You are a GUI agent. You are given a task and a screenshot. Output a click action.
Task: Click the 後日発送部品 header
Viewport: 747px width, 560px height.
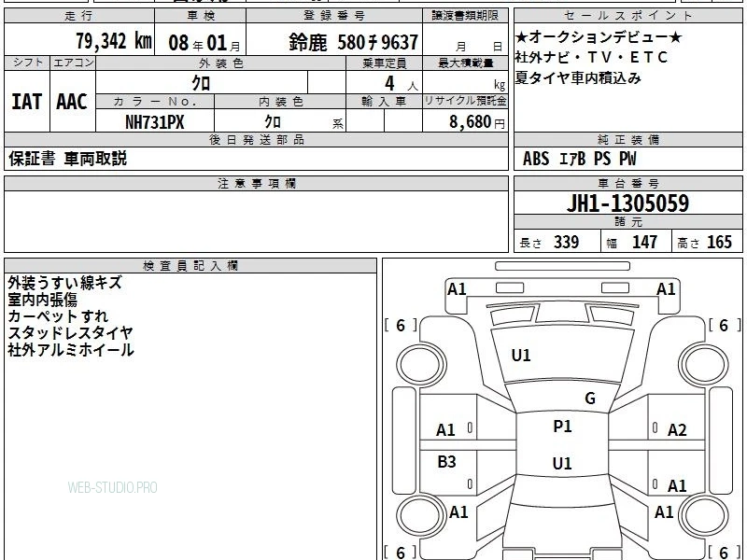[x=256, y=139]
